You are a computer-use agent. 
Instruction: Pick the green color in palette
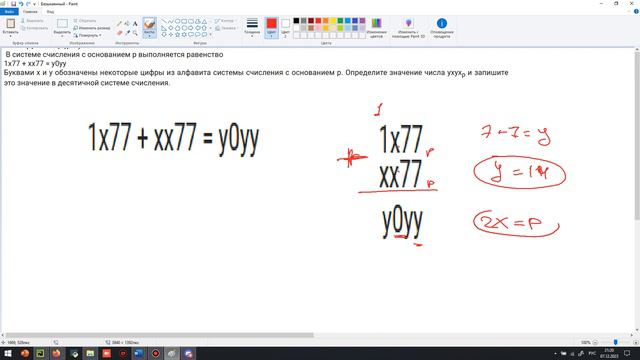point(340,21)
